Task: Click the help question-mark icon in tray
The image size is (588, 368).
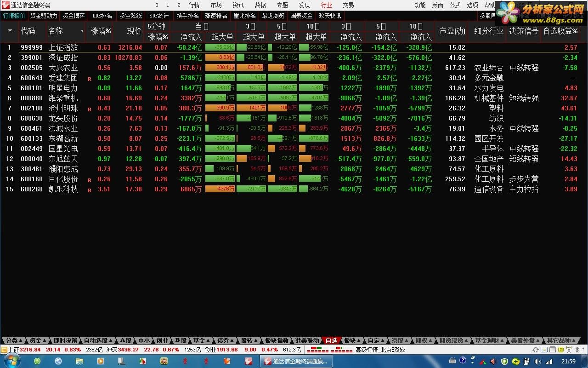Action: pyautogui.click(x=463, y=360)
